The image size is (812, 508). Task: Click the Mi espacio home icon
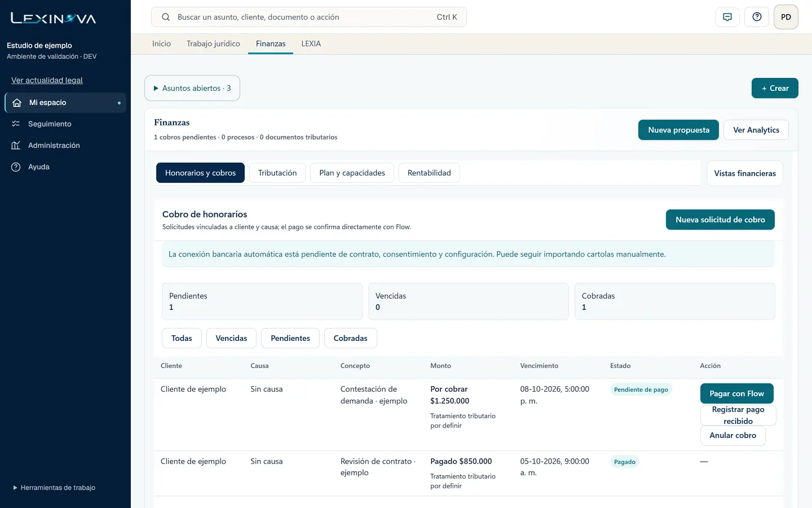pyautogui.click(x=17, y=103)
